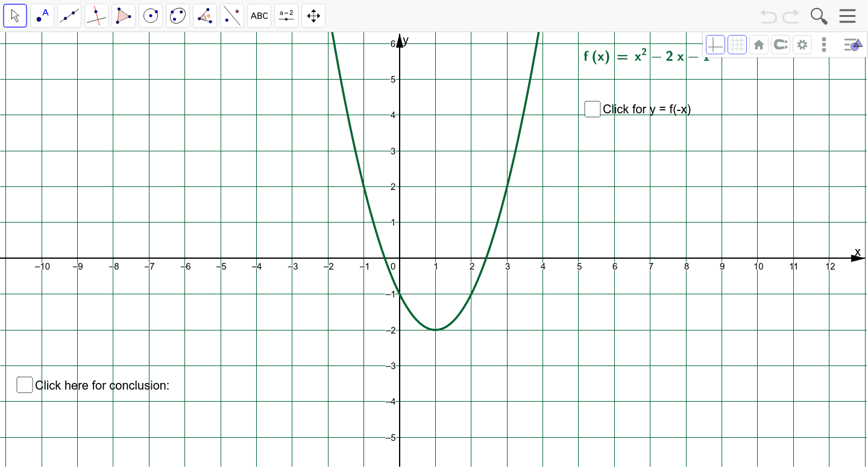Click y-axis tick label −5

[x=392, y=437]
